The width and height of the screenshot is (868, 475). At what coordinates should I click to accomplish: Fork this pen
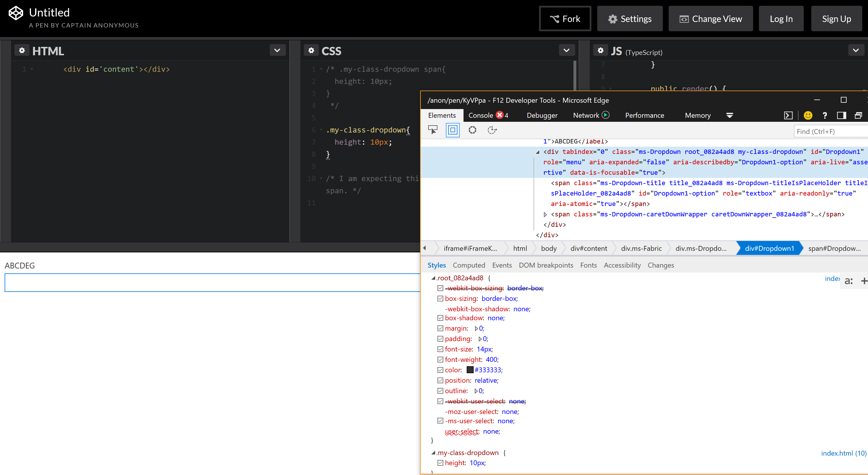tap(565, 19)
